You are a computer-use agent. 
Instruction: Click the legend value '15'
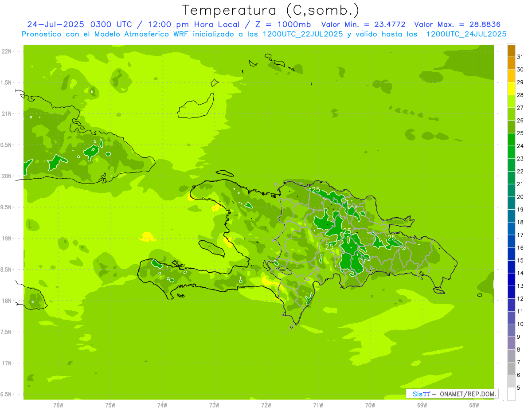(x=520, y=261)
